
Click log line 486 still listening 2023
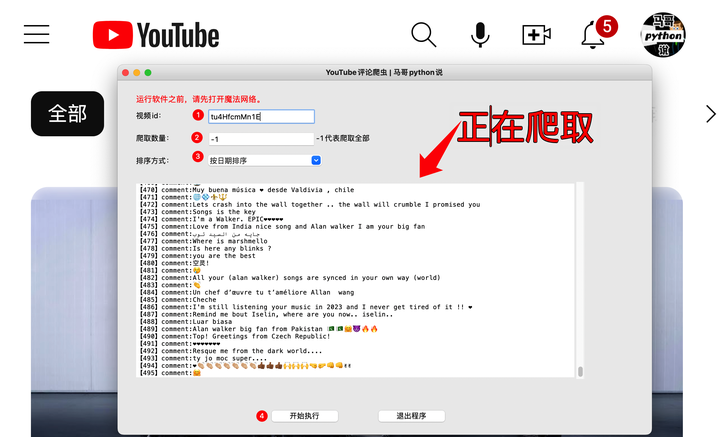point(306,307)
